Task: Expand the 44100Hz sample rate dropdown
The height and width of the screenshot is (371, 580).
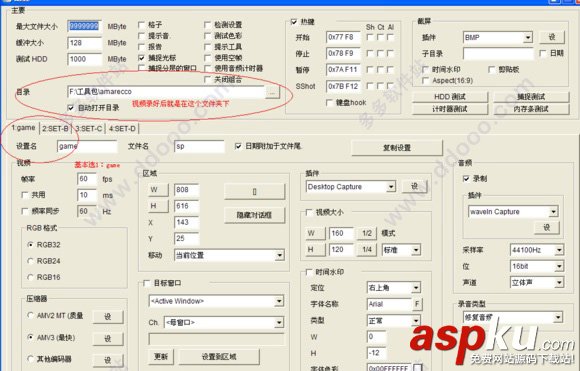Action: coord(559,250)
